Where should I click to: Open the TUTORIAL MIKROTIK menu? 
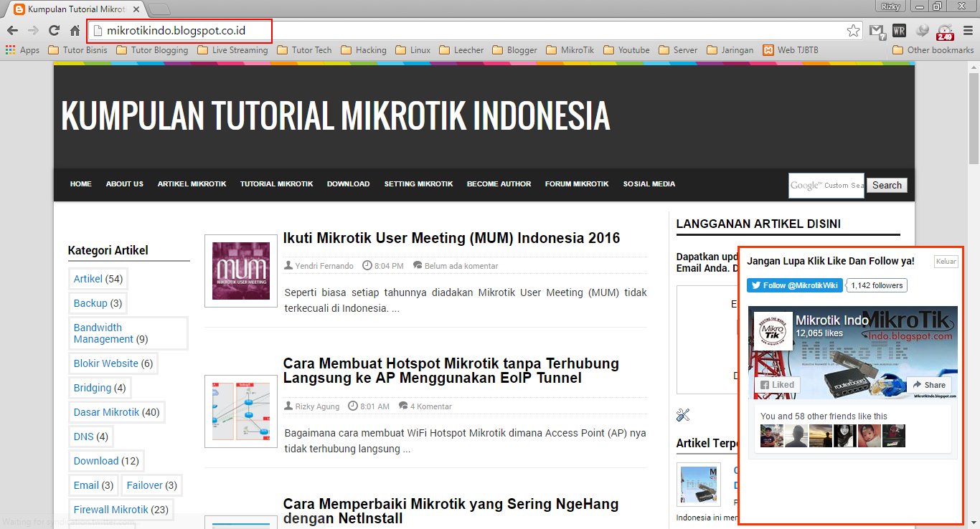point(277,184)
